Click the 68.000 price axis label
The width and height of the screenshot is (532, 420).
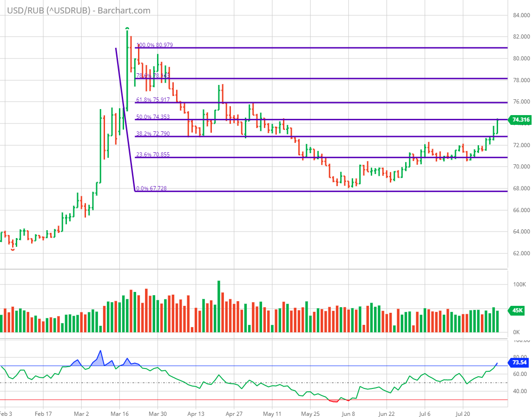coord(521,188)
